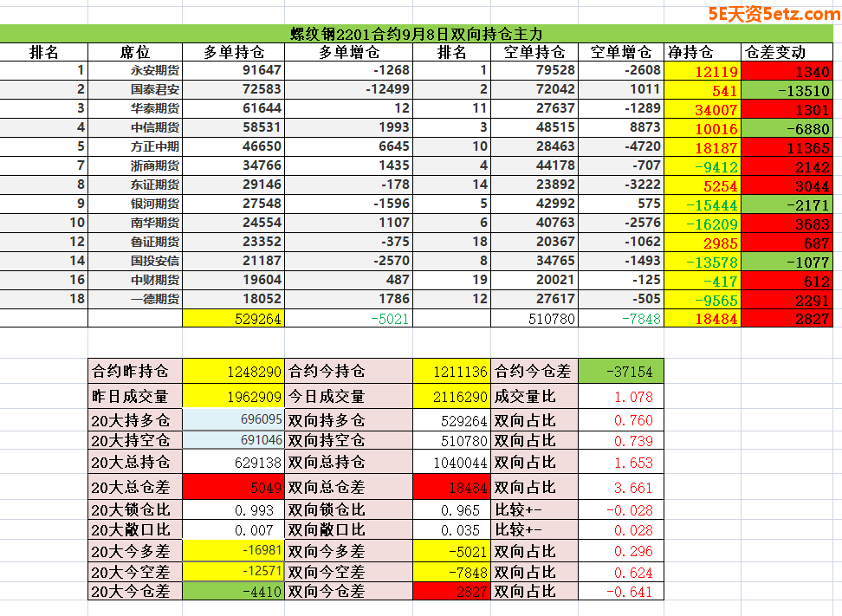
Task: Select the 多单持仓 column header cell
Action: 233,52
